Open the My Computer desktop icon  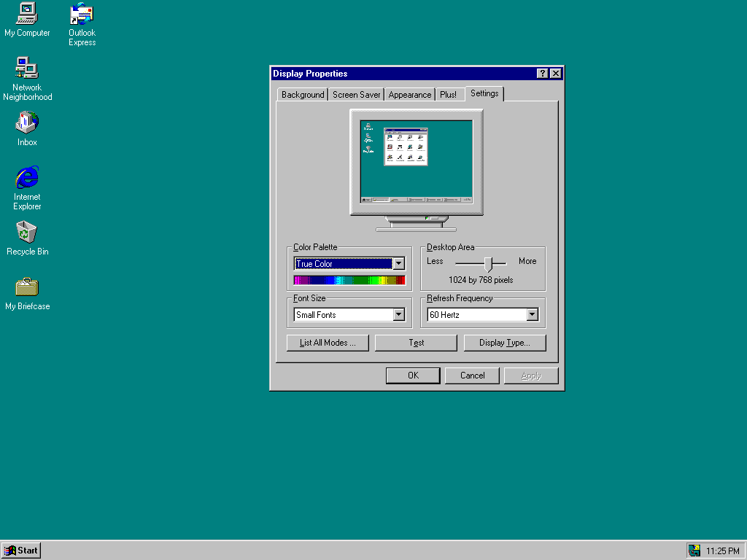pyautogui.click(x=27, y=13)
